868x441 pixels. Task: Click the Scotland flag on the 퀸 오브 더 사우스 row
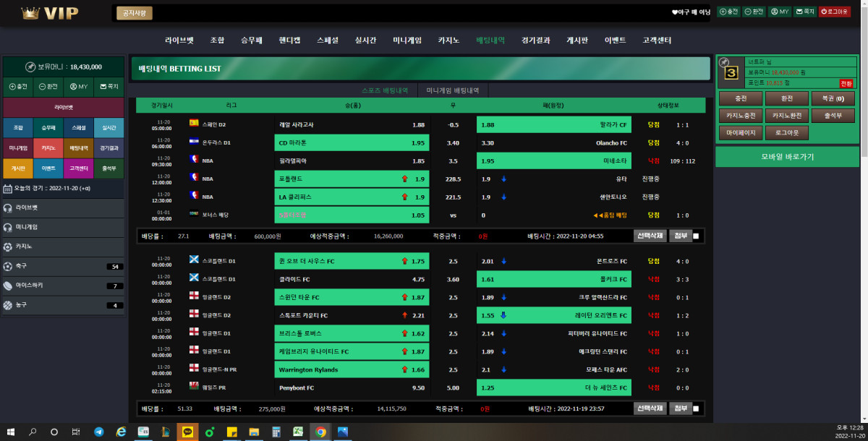194,261
